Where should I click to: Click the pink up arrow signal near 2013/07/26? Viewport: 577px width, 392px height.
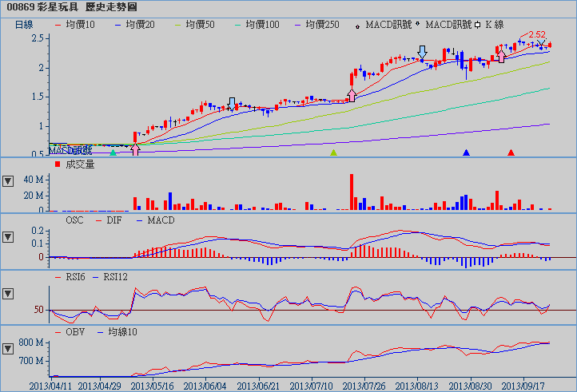pyautogui.click(x=352, y=96)
